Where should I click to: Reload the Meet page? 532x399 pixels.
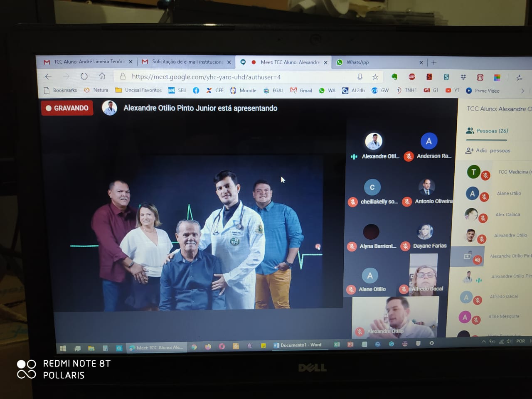point(84,76)
